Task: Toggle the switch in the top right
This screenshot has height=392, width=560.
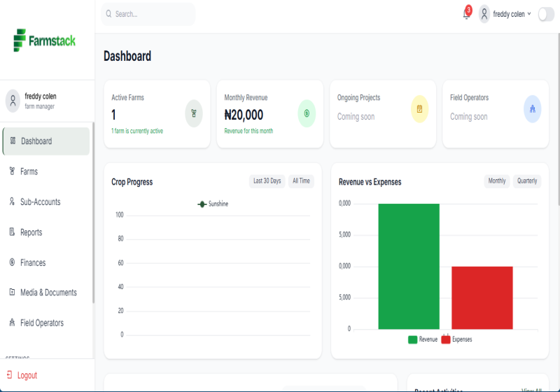Action: 546,14
